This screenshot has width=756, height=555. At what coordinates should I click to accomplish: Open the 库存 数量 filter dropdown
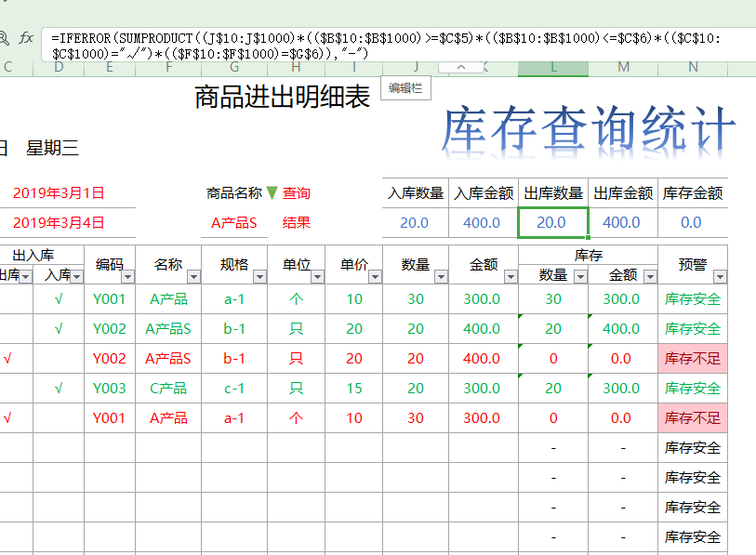pos(580,276)
